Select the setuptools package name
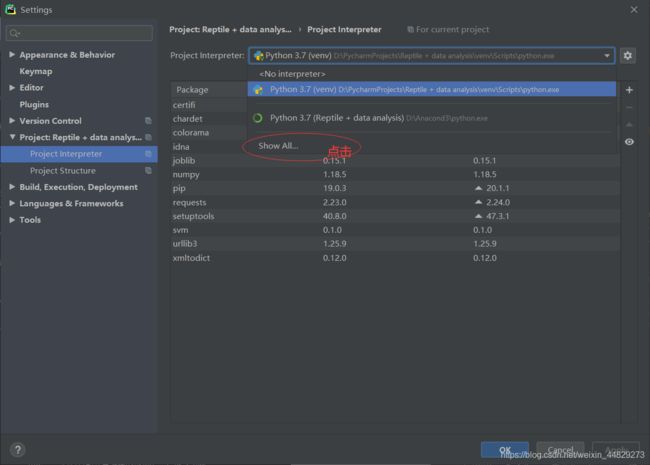Screen dimensions: 650x465 click(193, 216)
